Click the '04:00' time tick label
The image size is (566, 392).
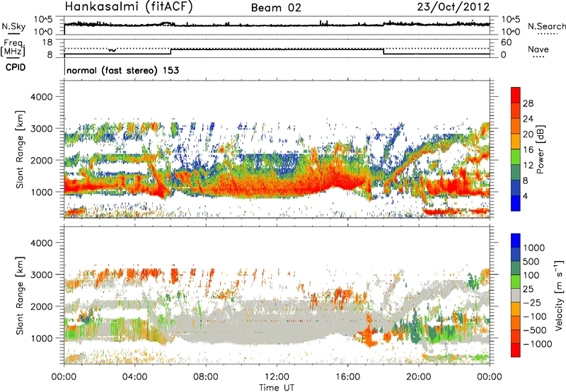pyautogui.click(x=135, y=377)
